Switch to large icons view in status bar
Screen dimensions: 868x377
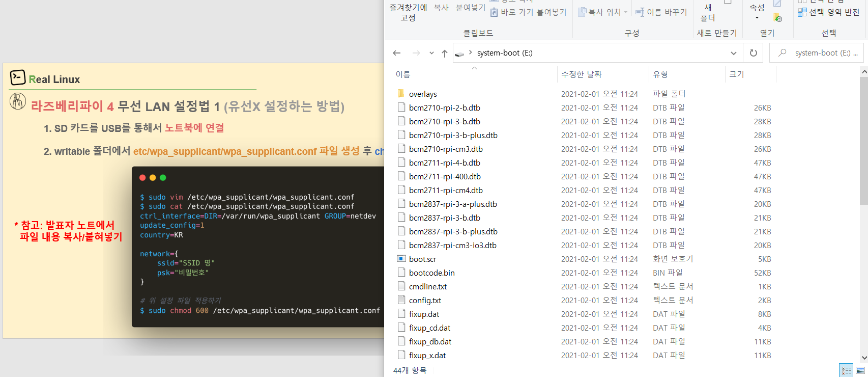860,370
